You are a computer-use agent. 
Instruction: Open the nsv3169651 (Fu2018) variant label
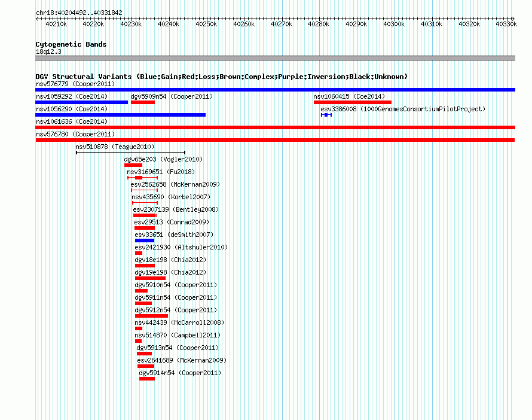[161, 172]
